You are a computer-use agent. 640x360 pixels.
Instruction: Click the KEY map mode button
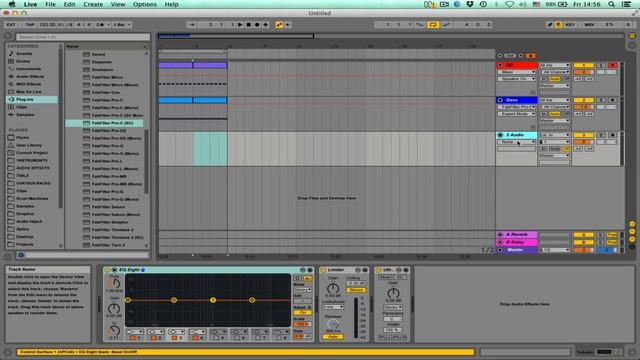pos(570,24)
